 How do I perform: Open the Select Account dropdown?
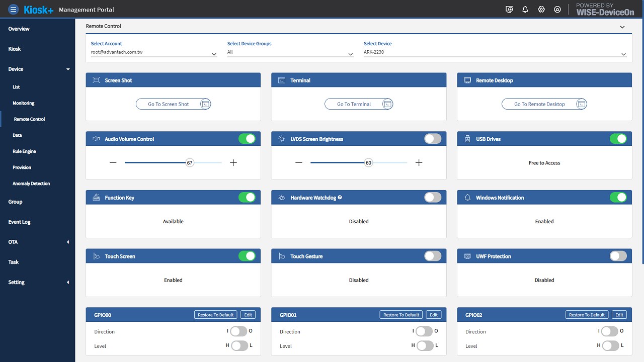(154, 52)
